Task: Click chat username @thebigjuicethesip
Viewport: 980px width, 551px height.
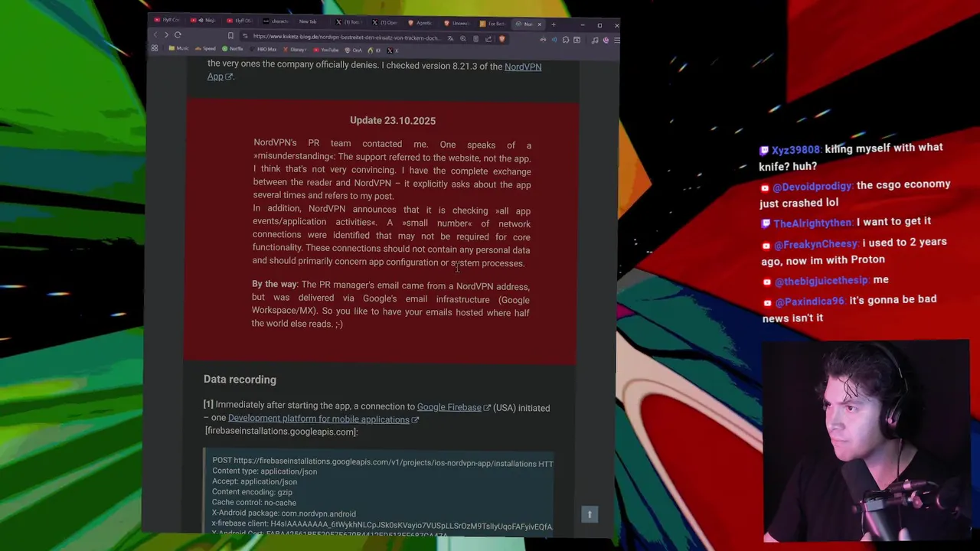Action: click(x=821, y=281)
